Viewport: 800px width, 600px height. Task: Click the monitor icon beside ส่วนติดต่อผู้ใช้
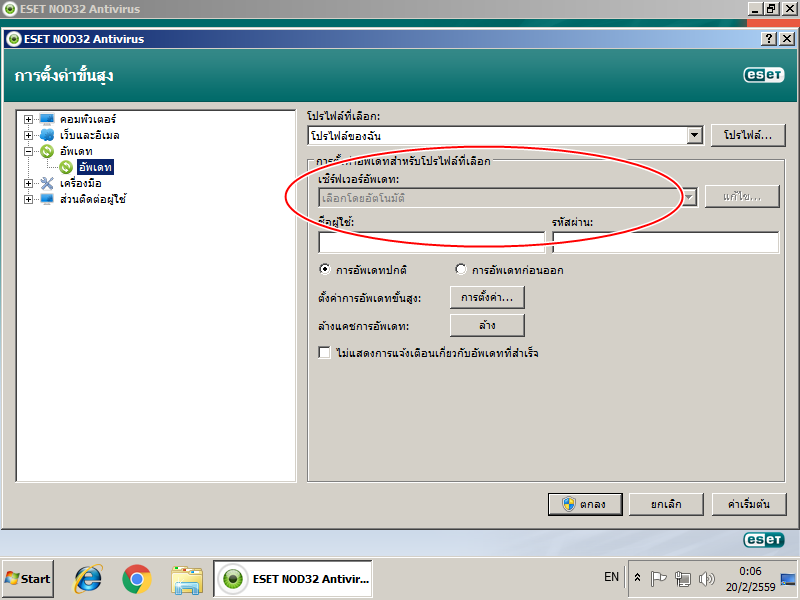coord(47,199)
